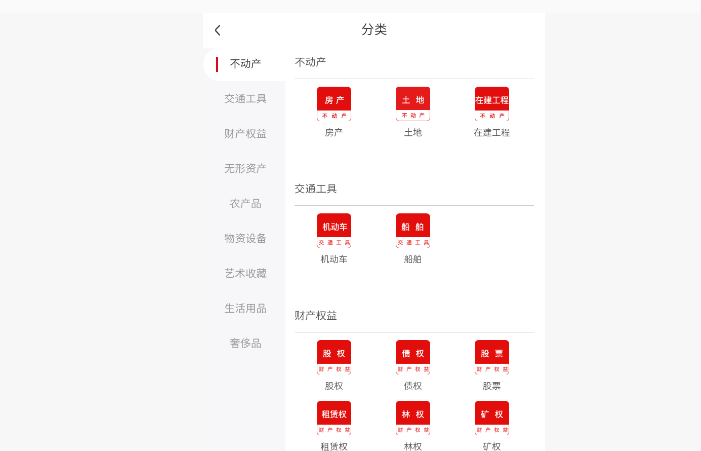Switch to the 不动产 sidebar tab

pyautogui.click(x=245, y=64)
